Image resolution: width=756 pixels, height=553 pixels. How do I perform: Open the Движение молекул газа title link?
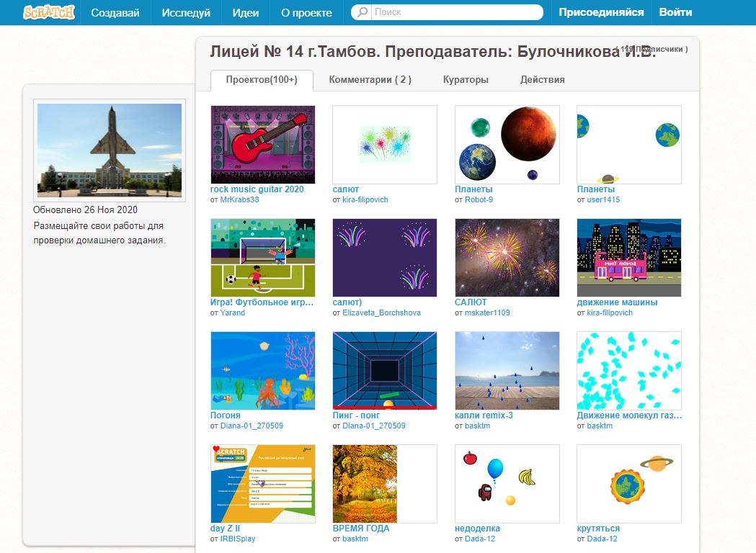[x=628, y=415]
